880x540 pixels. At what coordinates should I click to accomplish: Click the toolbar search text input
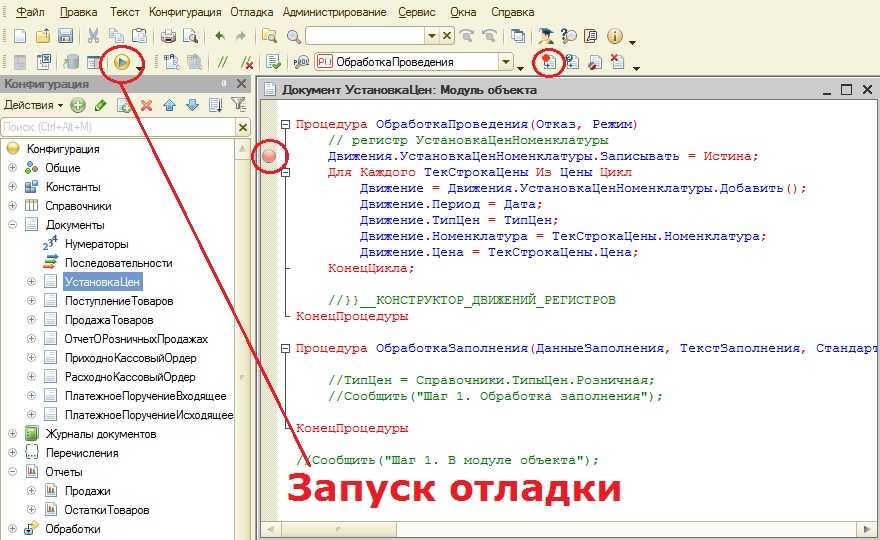coord(365,36)
